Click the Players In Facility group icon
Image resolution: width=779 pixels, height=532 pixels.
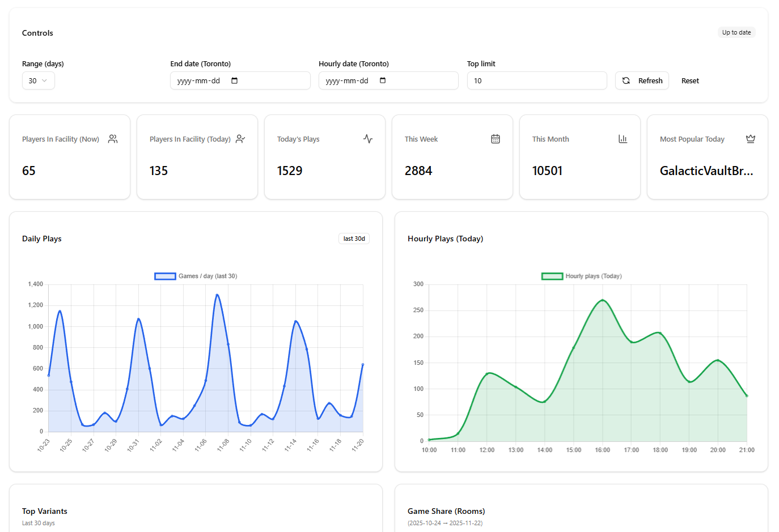point(112,138)
